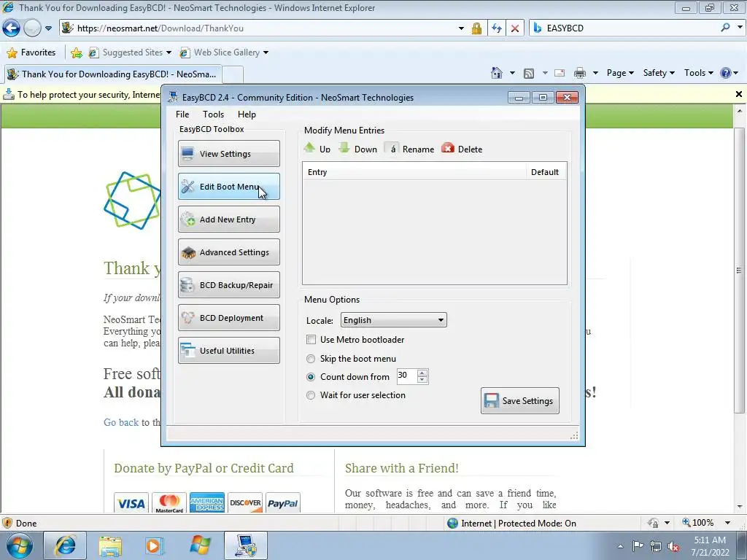Open Windows Media Player taskbar icon

tap(155, 545)
